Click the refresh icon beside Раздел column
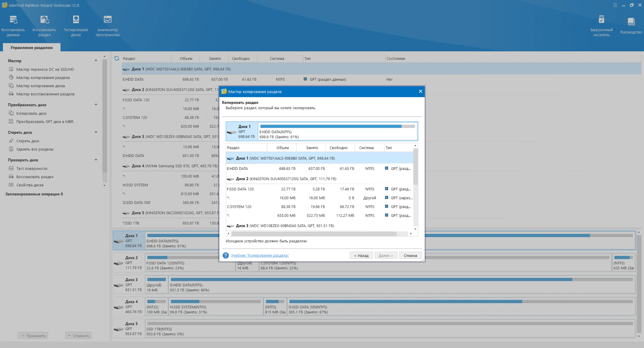Viewport: 644px width, 348px height. (x=117, y=58)
